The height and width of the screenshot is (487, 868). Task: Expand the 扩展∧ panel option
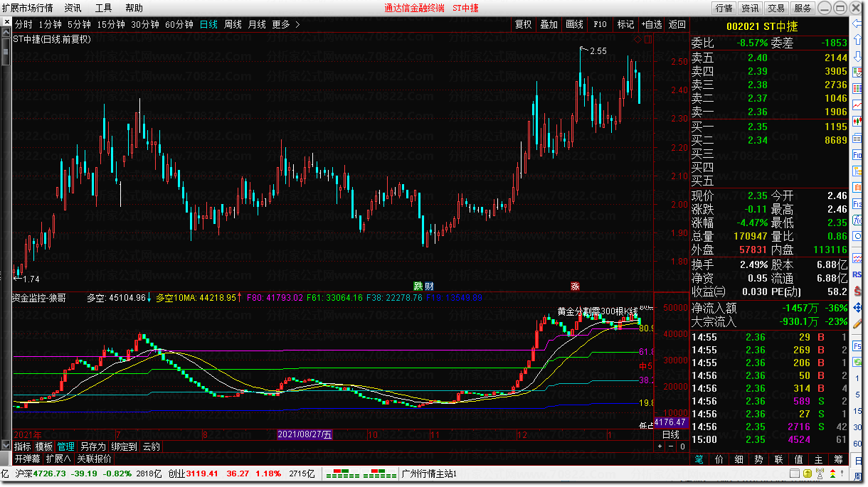(x=58, y=459)
